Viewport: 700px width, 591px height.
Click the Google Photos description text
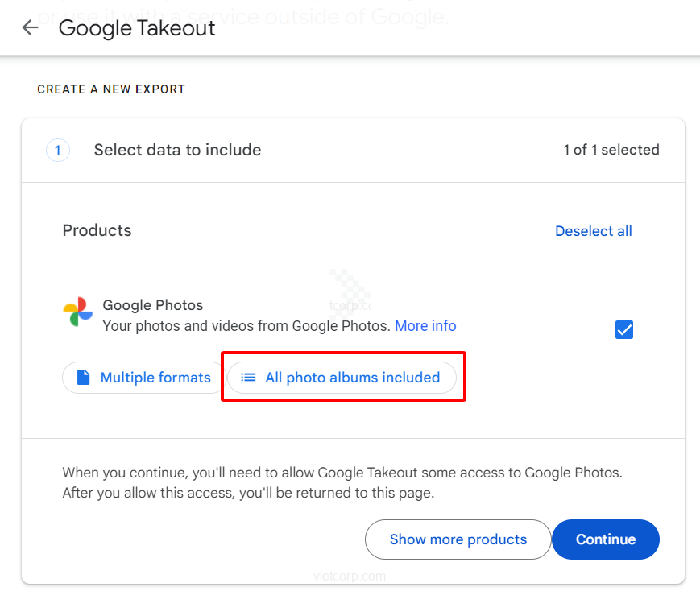(x=246, y=326)
